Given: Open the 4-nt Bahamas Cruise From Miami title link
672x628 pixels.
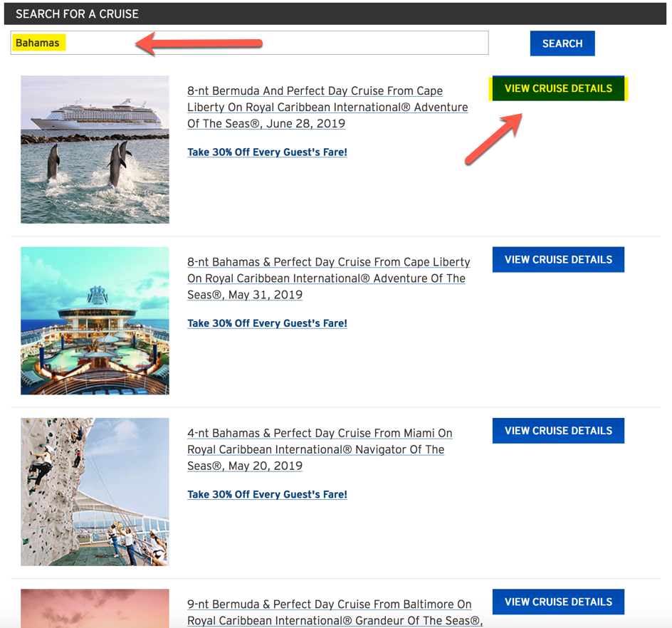Looking at the screenshot, I should [320, 449].
